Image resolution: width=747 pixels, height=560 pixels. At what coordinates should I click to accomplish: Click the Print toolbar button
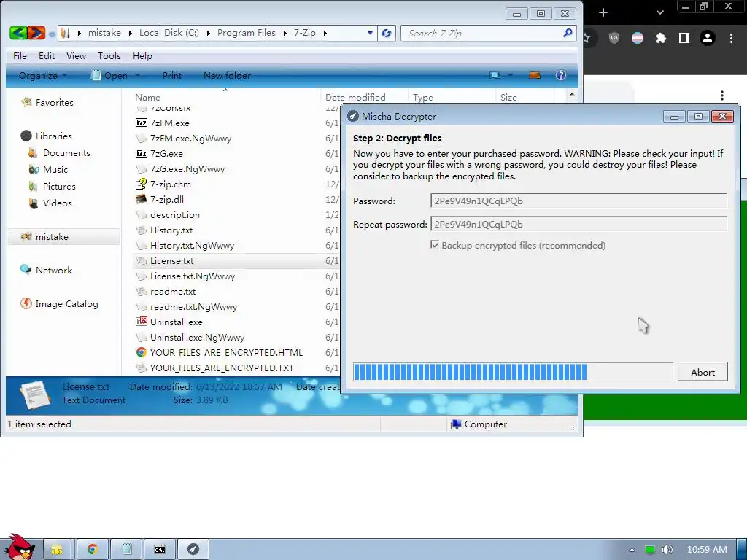coord(172,75)
